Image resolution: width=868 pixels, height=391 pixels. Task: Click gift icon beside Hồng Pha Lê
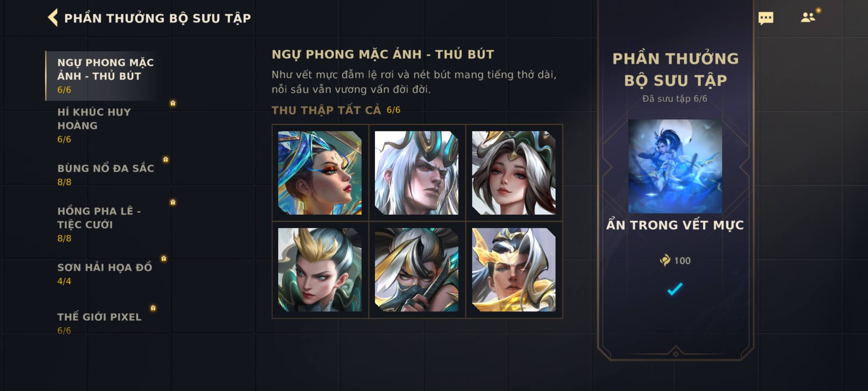coord(173,202)
